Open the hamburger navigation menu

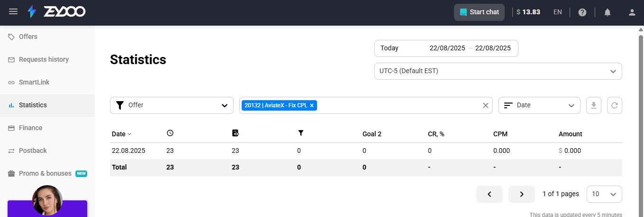13,12
